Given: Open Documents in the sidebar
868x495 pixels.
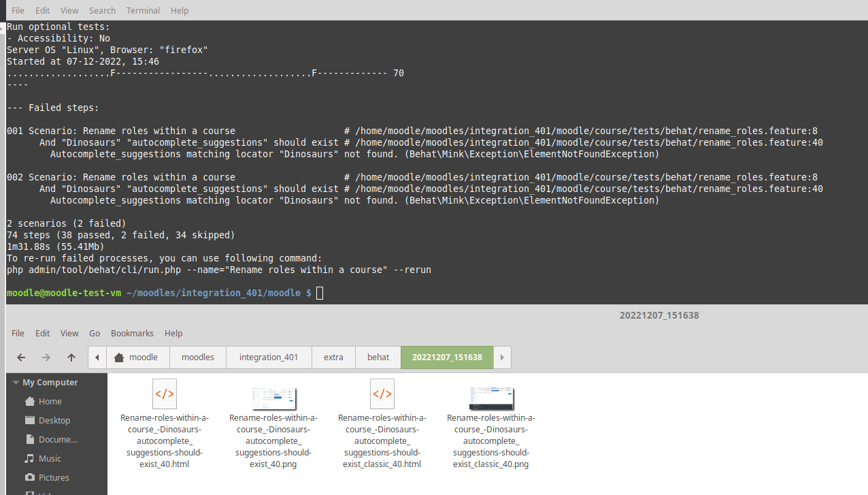Looking at the screenshot, I should point(58,440).
